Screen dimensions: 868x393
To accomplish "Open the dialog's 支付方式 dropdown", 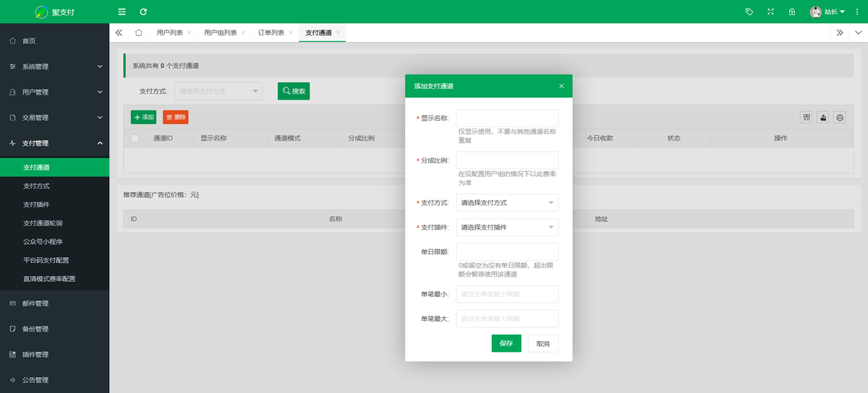I will (x=507, y=203).
